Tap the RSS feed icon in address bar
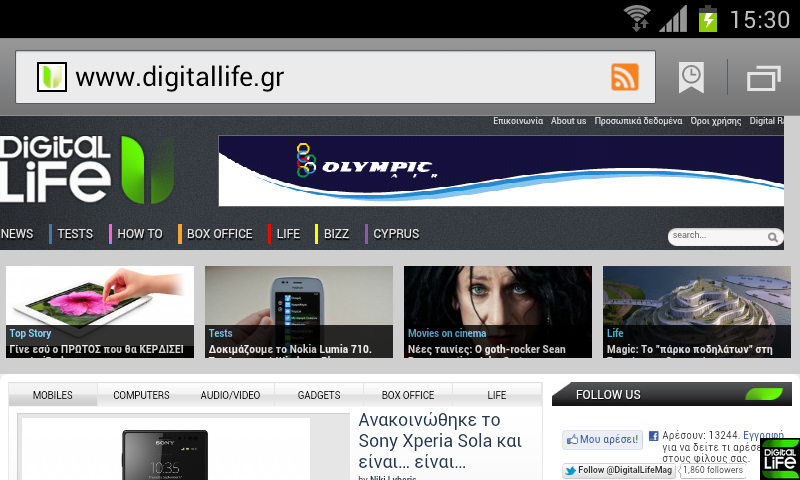The image size is (800, 480). tap(624, 77)
